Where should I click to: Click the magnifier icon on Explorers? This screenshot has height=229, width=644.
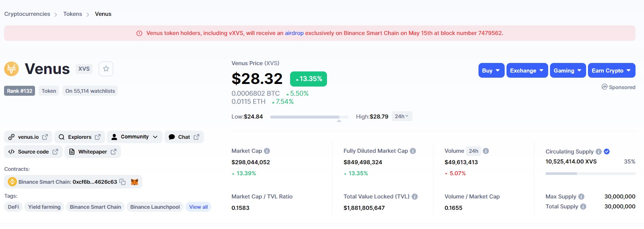click(62, 137)
